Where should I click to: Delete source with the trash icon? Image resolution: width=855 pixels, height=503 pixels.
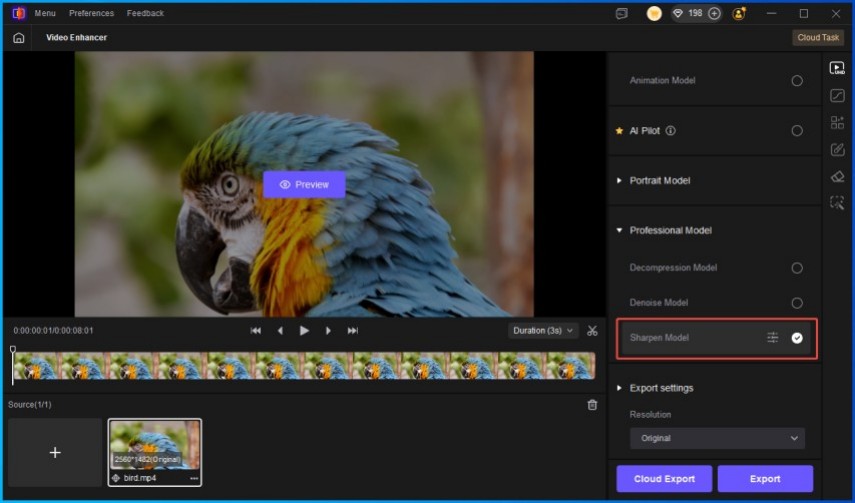click(592, 405)
